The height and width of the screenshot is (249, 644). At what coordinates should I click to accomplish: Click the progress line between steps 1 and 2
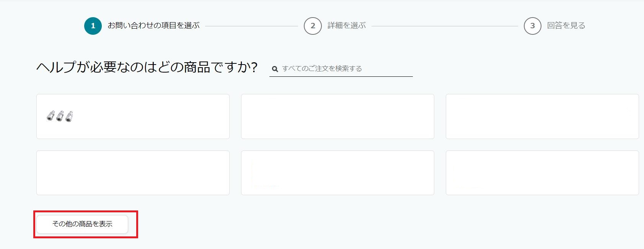251,26
